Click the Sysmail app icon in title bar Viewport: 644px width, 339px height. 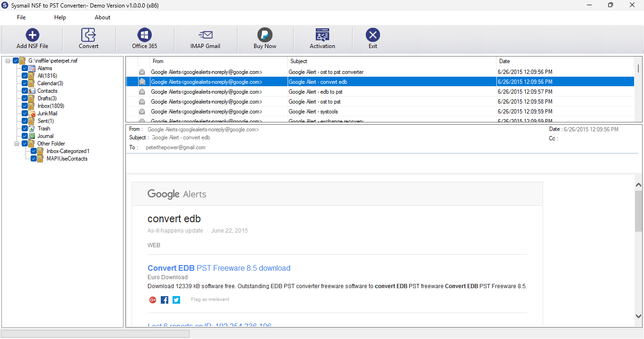[x=5, y=5]
